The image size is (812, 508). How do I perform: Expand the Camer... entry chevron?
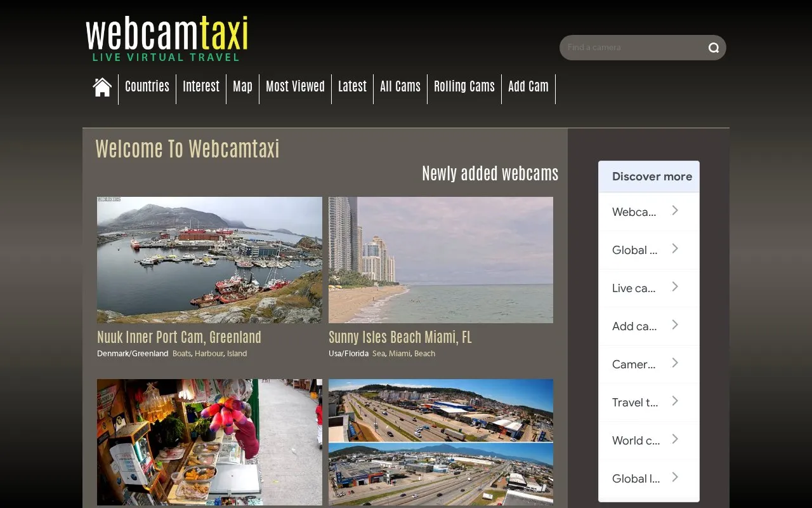click(675, 363)
